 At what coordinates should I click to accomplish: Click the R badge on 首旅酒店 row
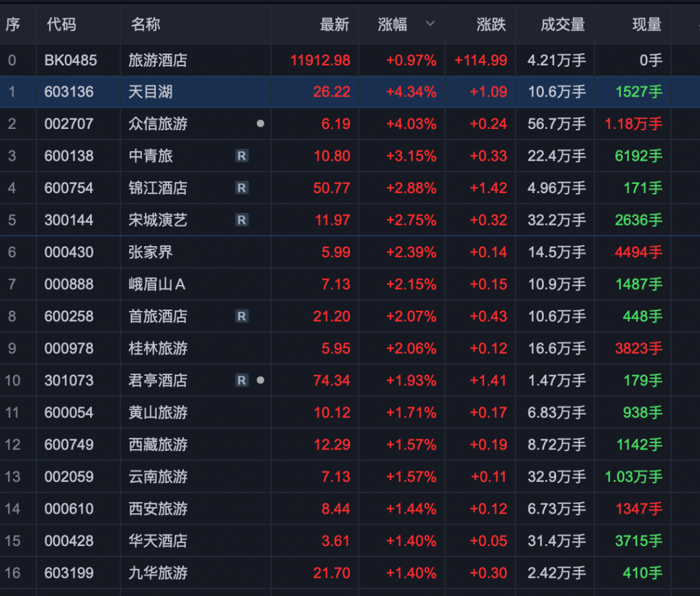pyautogui.click(x=242, y=316)
